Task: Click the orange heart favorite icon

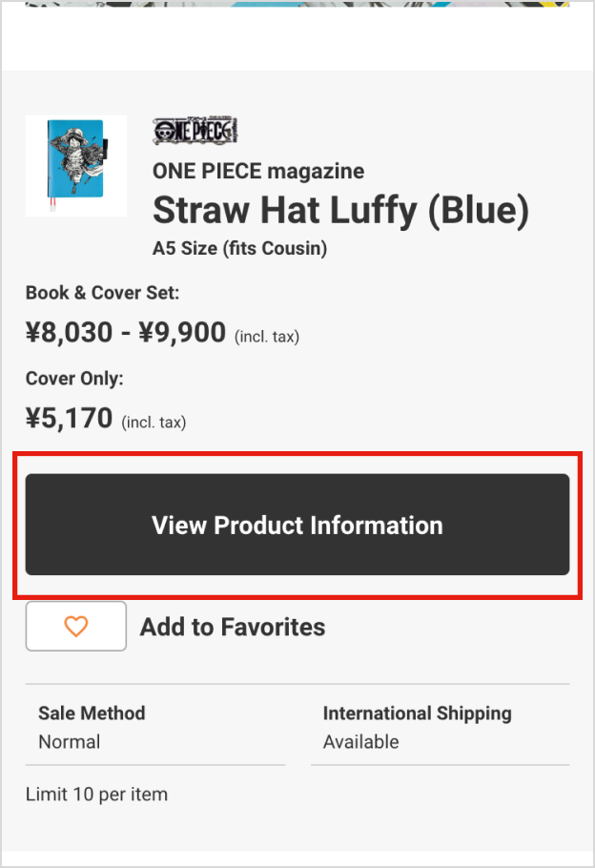Action: click(x=75, y=627)
